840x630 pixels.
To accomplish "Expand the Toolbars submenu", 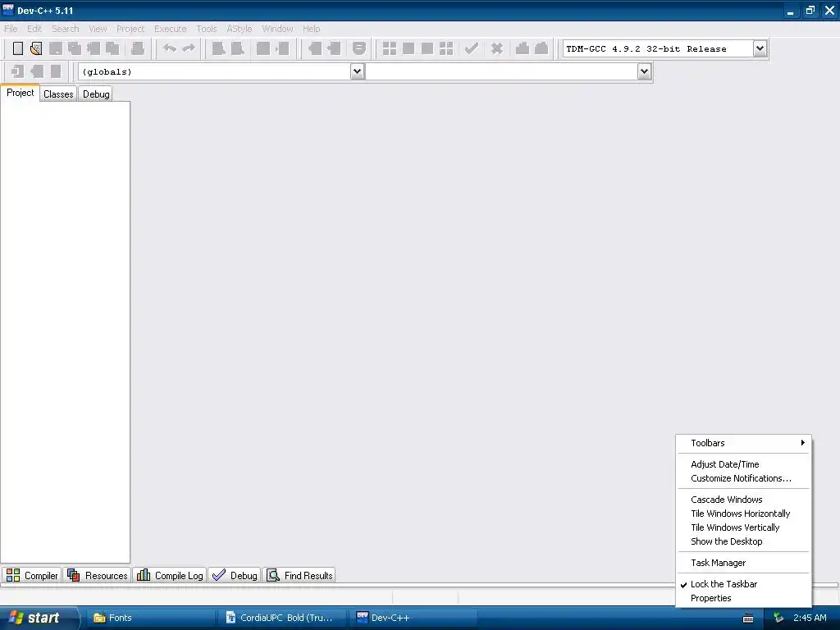I will 744,443.
